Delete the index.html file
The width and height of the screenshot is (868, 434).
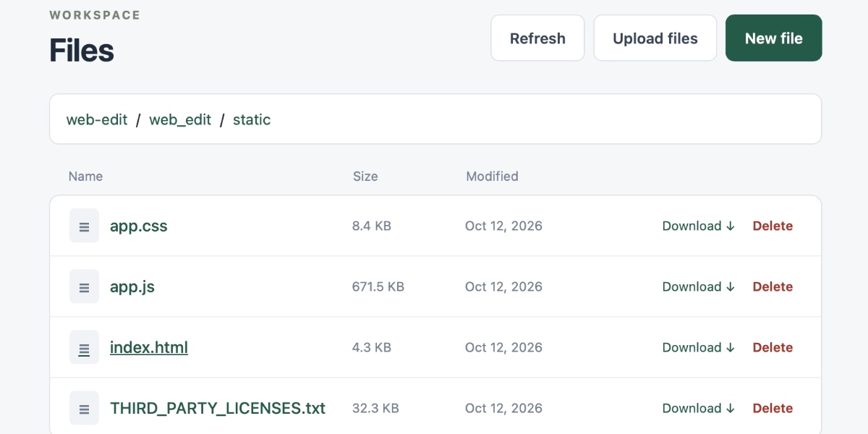click(773, 347)
